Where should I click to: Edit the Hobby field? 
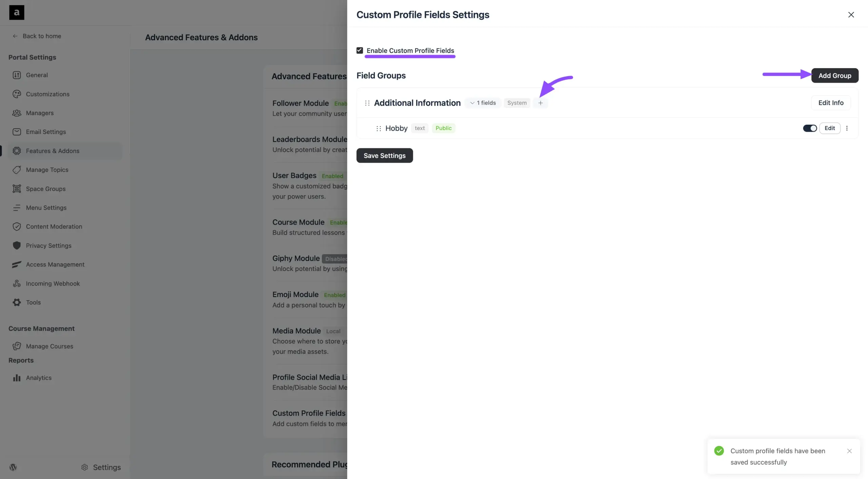830,128
